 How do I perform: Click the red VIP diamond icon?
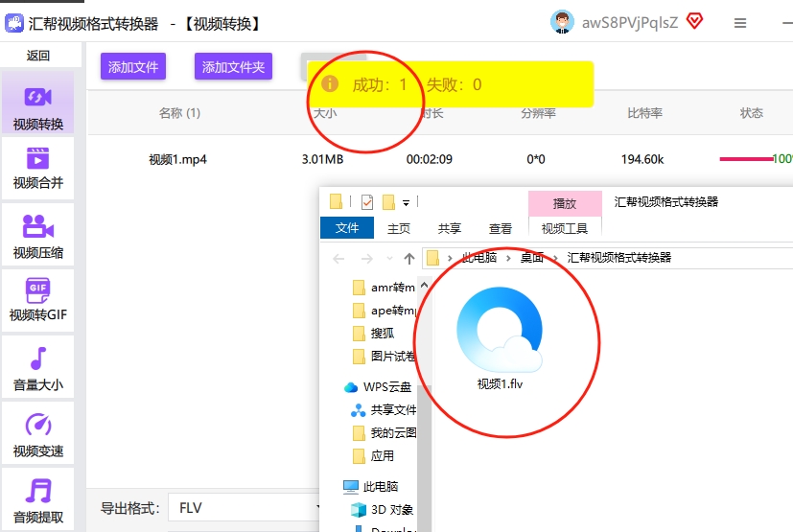click(695, 21)
